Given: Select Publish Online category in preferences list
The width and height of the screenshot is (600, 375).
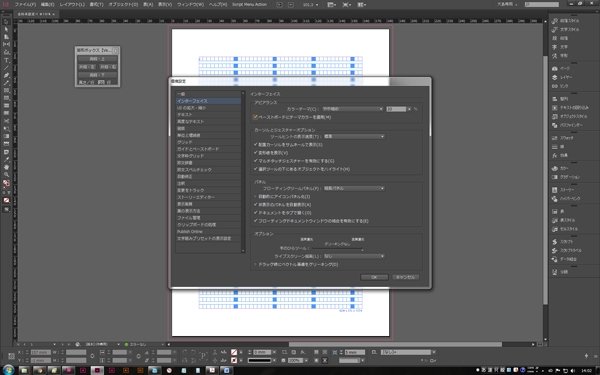Looking at the screenshot, I should 209,232.
